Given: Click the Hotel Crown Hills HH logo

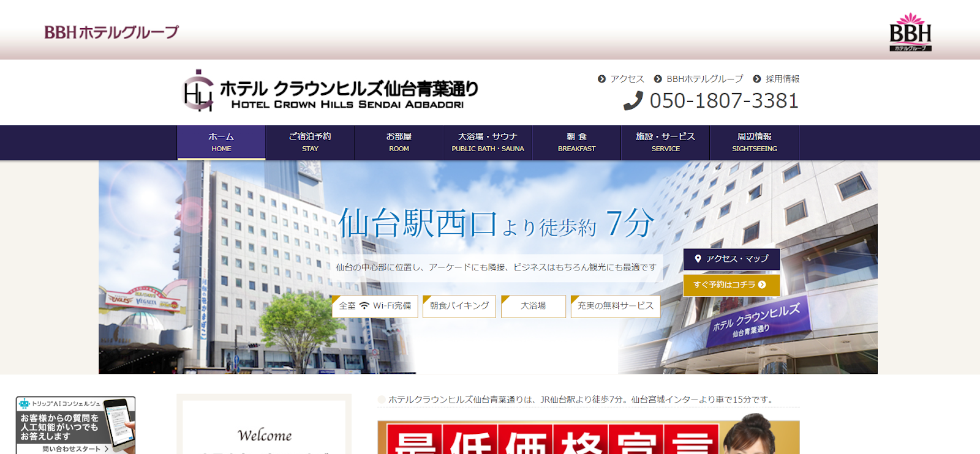Looking at the screenshot, I should [198, 91].
